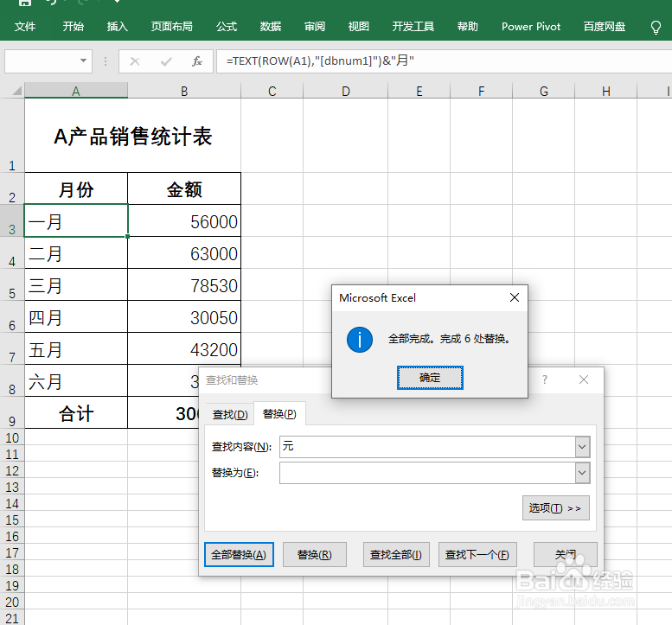
Task: Open the 文件 menu
Action: click(x=25, y=27)
